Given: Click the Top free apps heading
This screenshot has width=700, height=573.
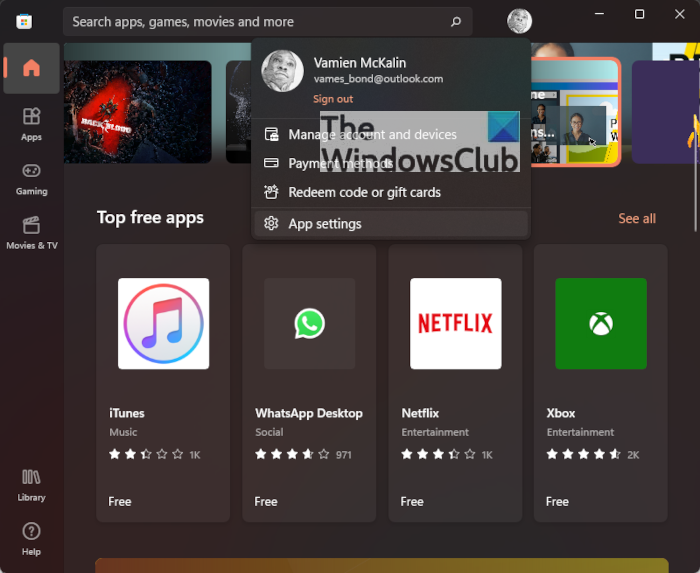Looking at the screenshot, I should [150, 218].
